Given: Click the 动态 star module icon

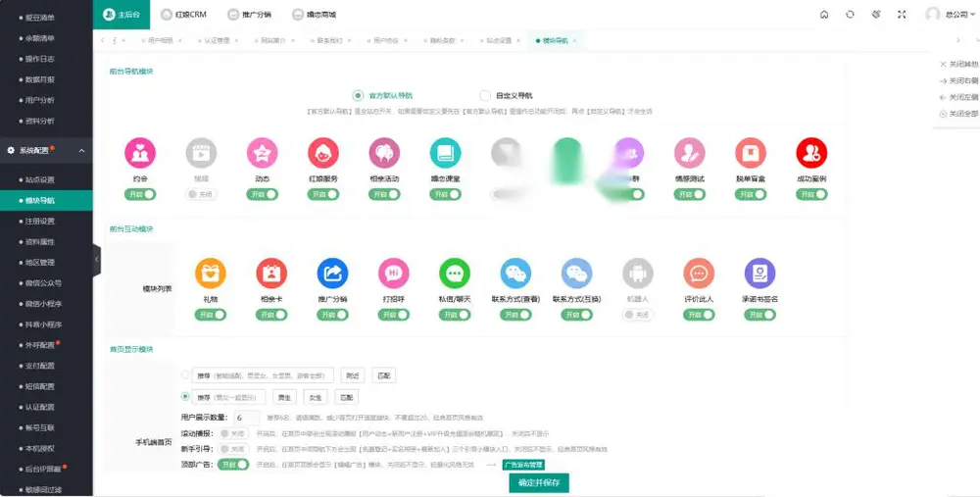Looking at the screenshot, I should pyautogui.click(x=262, y=153).
